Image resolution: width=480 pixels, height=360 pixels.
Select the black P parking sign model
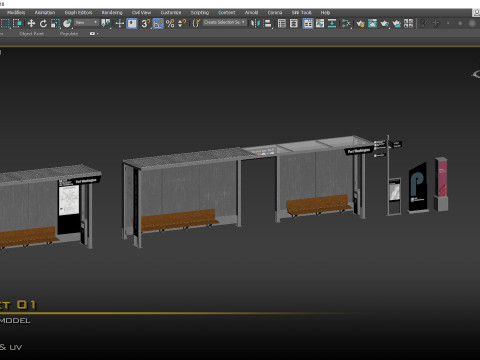[x=418, y=187]
